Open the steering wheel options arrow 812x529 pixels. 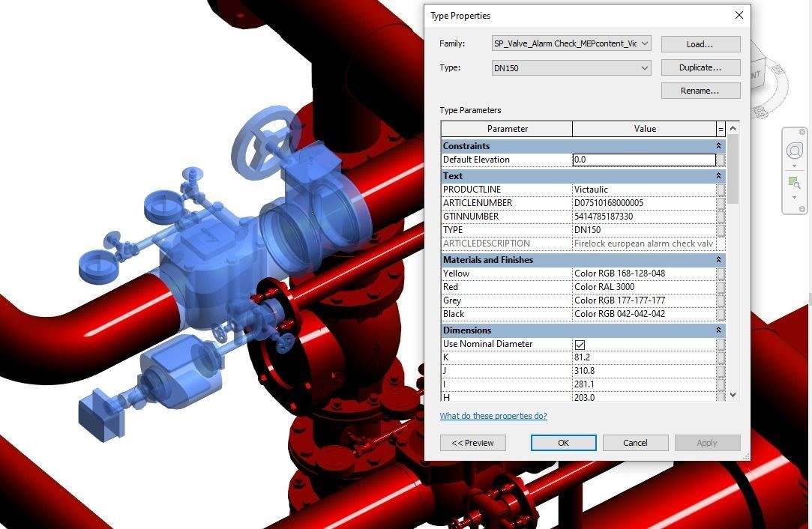[x=795, y=165]
